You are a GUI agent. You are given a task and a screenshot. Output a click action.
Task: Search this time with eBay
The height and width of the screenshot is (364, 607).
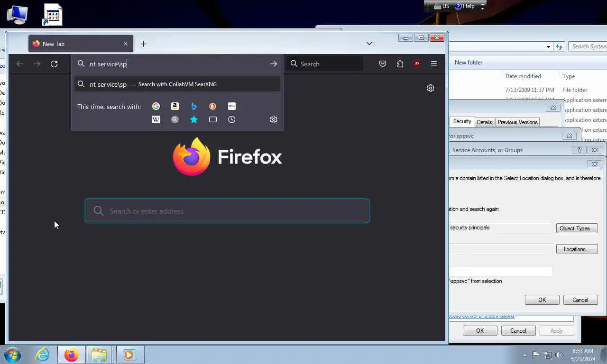tap(232, 106)
